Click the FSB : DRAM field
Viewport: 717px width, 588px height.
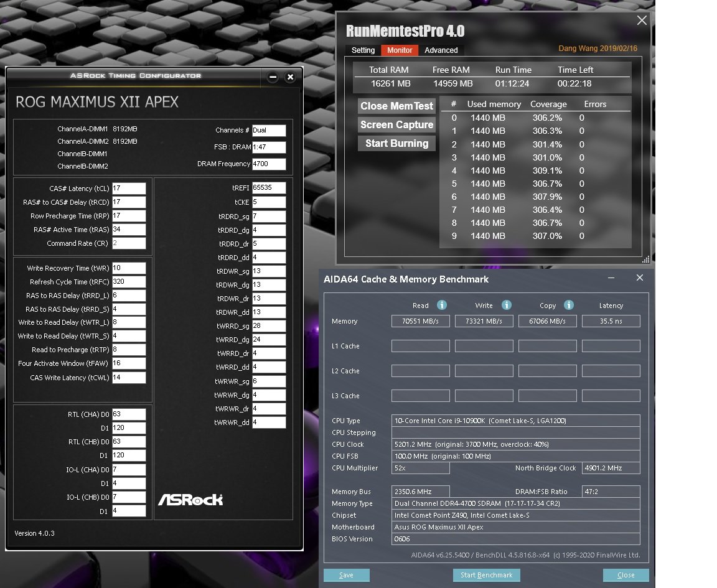coord(269,147)
